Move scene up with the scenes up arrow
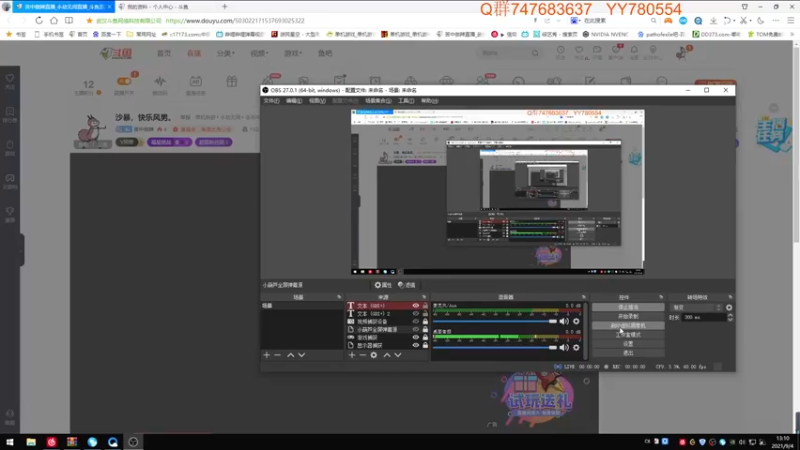 pos(290,355)
